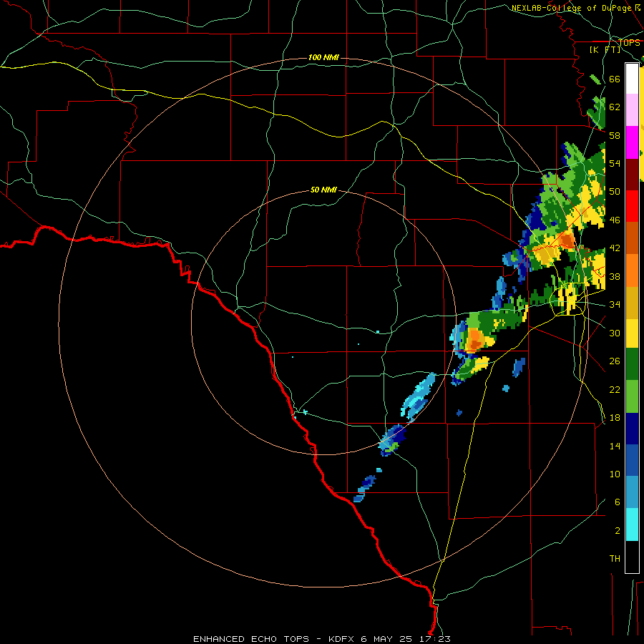Click the '2' legend value

[618, 531]
